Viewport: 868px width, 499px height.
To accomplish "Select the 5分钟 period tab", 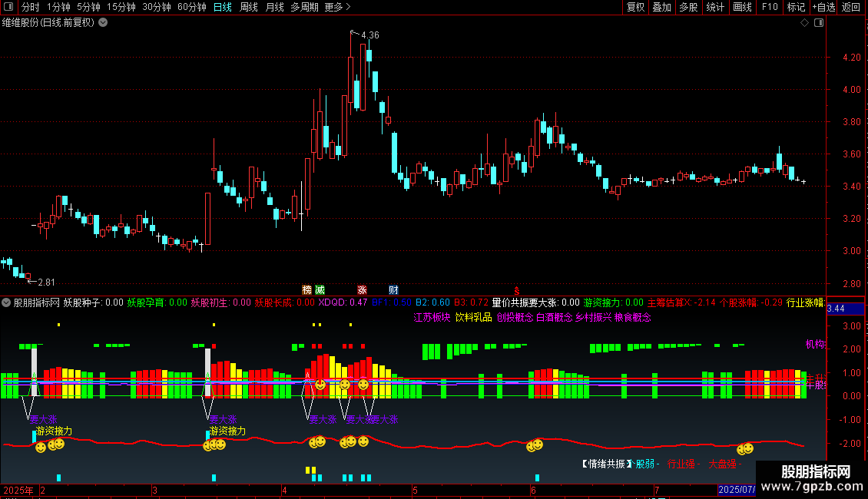I will pyautogui.click(x=88, y=7).
